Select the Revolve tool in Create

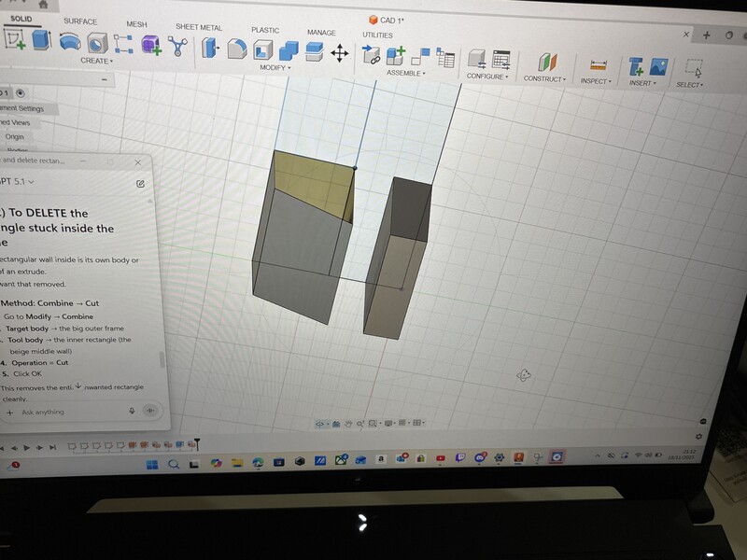point(70,42)
